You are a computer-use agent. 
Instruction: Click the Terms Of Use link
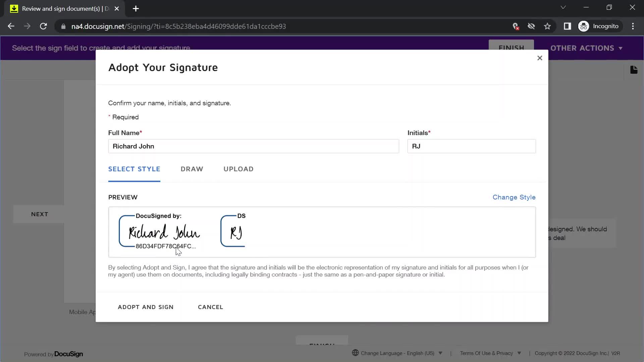click(x=486, y=353)
